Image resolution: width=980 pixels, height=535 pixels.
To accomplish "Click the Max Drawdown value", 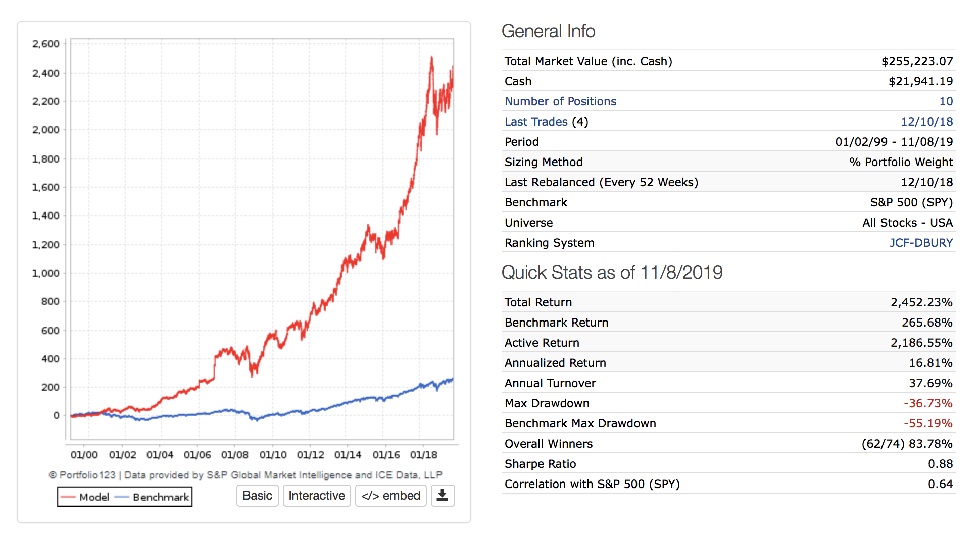I will pos(927,403).
